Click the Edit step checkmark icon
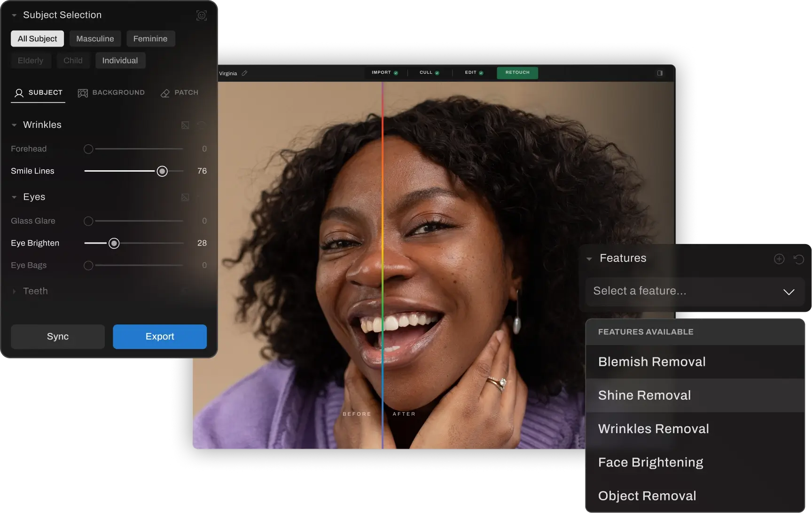The width and height of the screenshot is (812, 513). pyautogui.click(x=481, y=73)
